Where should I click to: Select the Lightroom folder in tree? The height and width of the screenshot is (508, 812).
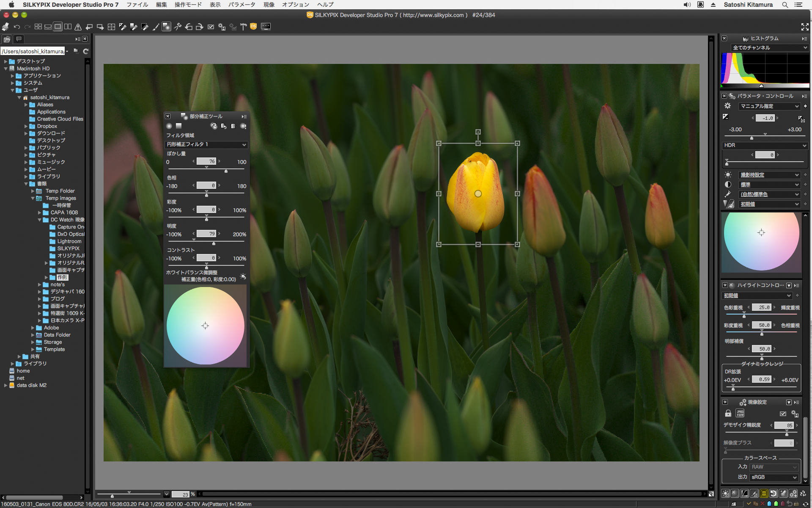pyautogui.click(x=69, y=241)
